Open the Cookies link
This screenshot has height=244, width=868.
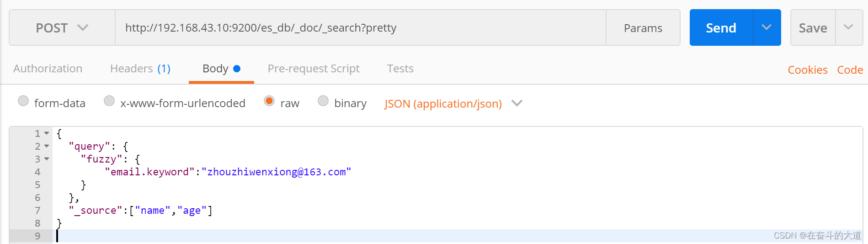[x=808, y=70]
